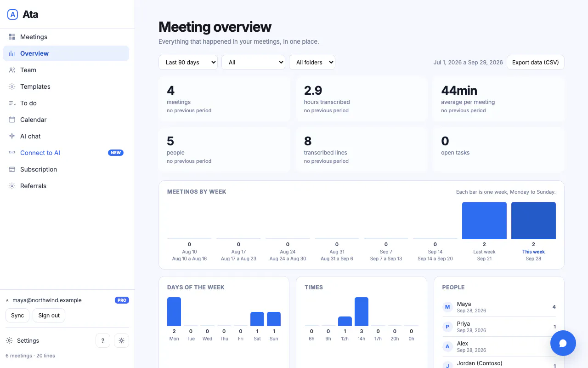Open the To do page
The height and width of the screenshot is (368, 588).
[66, 103]
